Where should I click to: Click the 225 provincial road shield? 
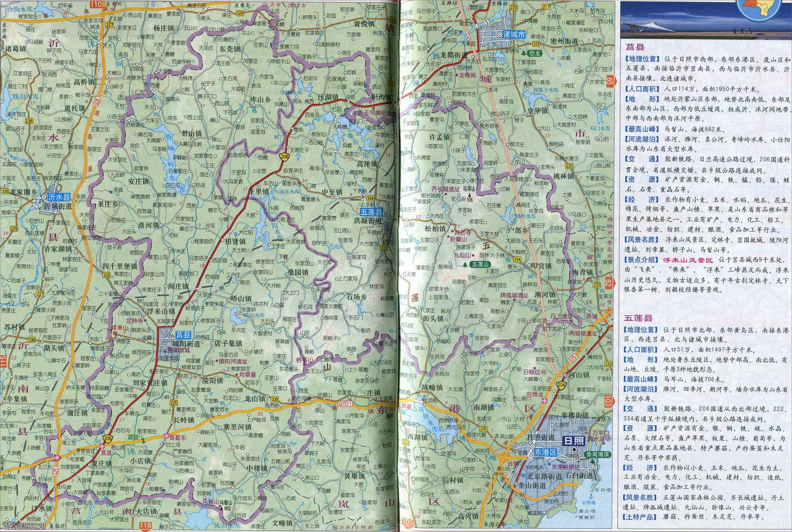click(x=174, y=403)
